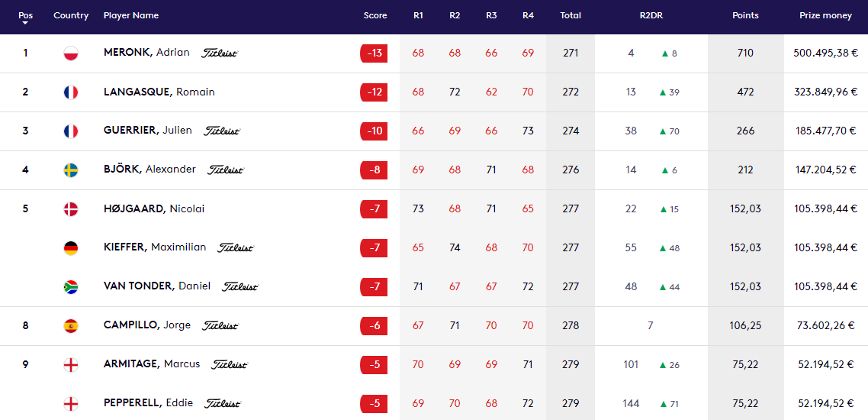This screenshot has height=420, width=868.
Task: Open MERONK, Adrian player profile link
Action: click(146, 53)
